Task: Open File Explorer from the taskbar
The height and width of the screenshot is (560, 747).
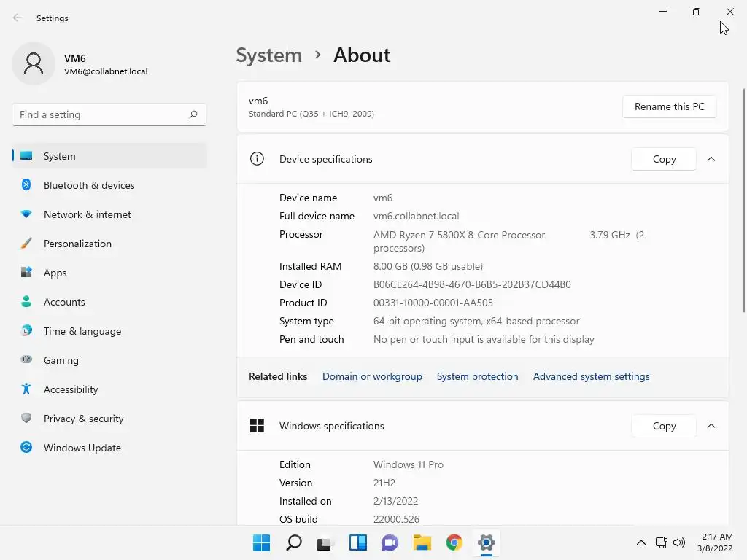Action: click(422, 542)
